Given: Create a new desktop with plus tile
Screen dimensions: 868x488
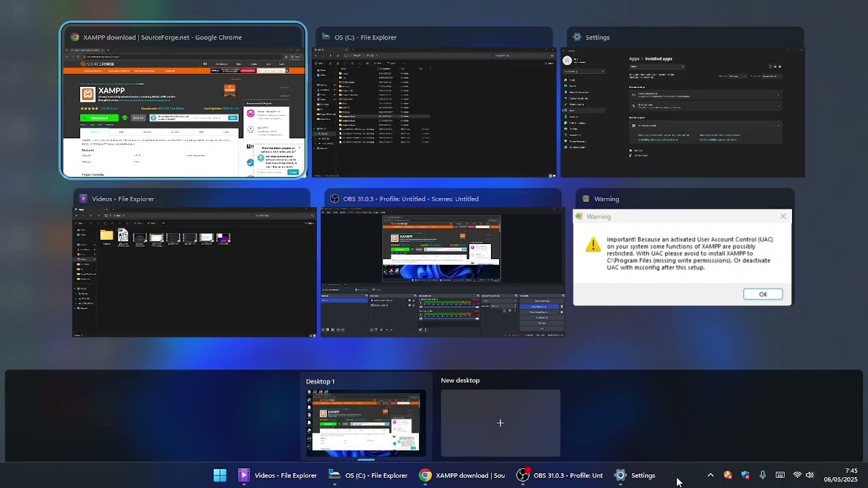Looking at the screenshot, I should [x=500, y=423].
